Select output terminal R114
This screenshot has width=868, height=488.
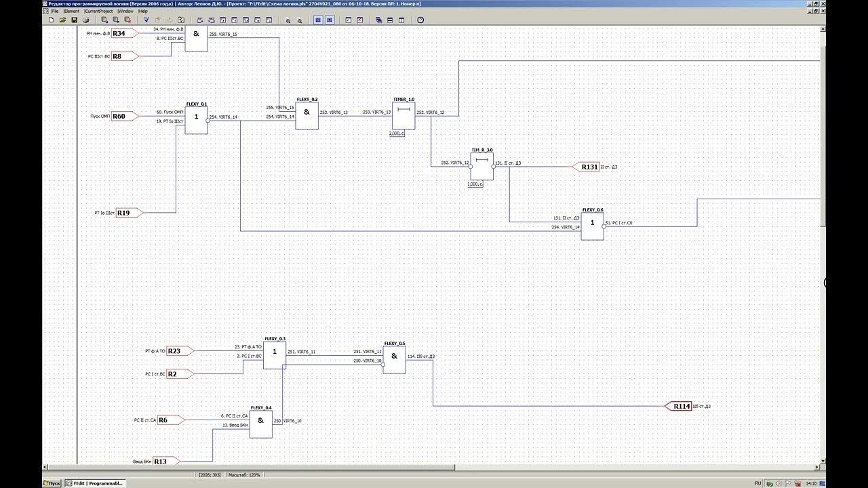(x=679, y=406)
